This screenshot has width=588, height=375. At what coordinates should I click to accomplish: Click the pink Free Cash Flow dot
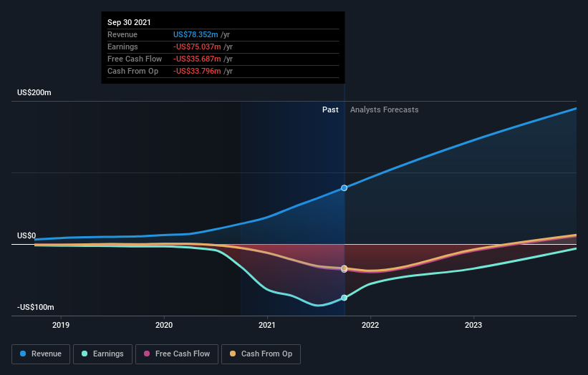147,354
